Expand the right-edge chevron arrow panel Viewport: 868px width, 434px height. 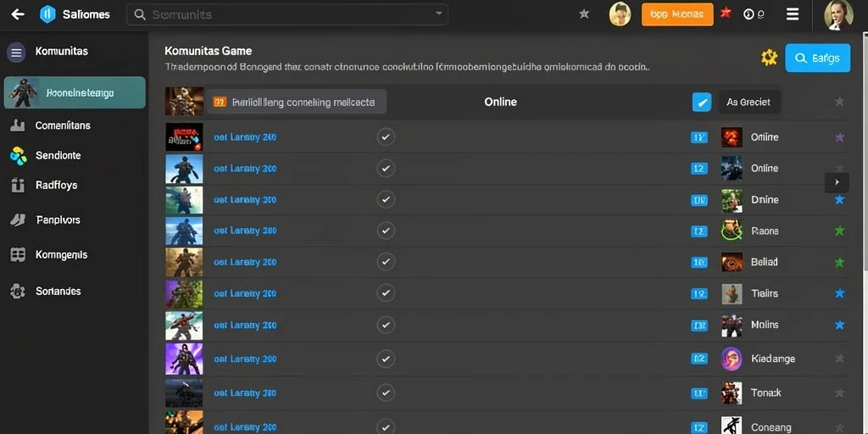pos(837,182)
